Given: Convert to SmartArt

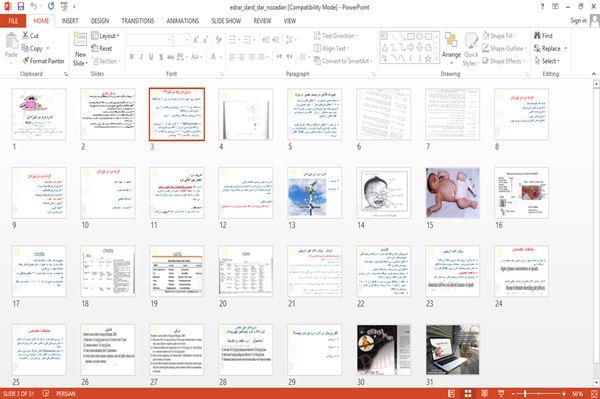Looking at the screenshot, I should point(342,61).
